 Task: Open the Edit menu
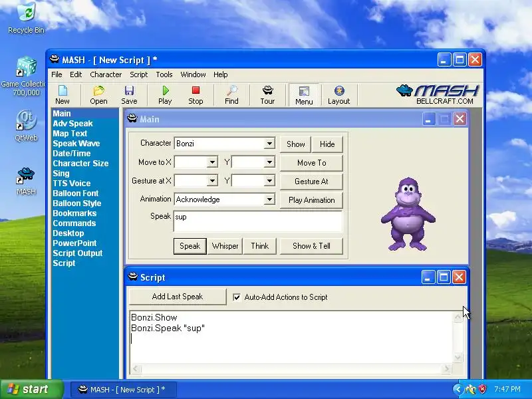click(x=76, y=74)
